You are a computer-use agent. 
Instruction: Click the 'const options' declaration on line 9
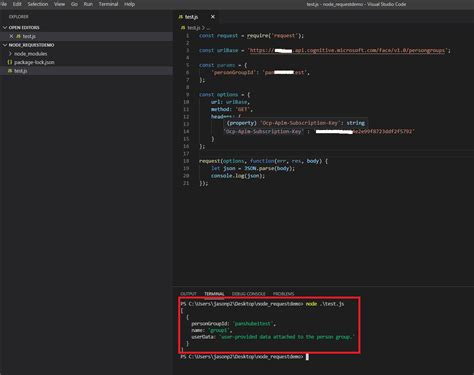coord(218,94)
